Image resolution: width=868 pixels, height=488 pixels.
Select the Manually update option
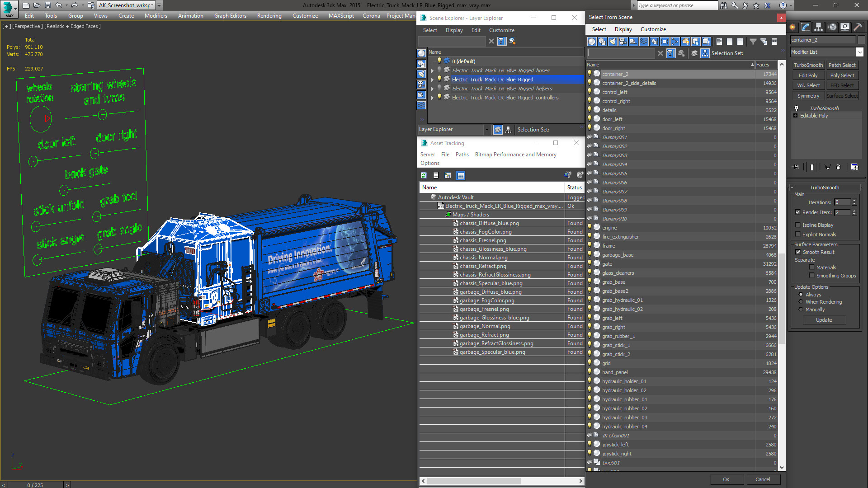[801, 310]
